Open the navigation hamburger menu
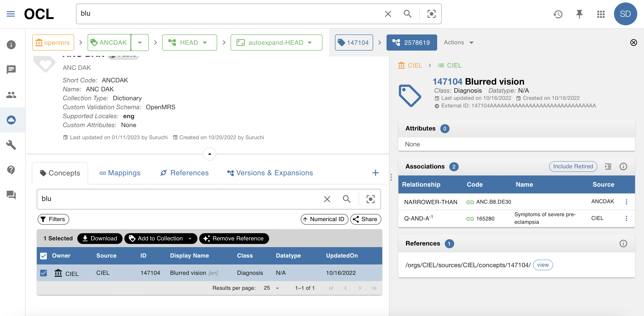This screenshot has height=316, width=644. (11, 14)
